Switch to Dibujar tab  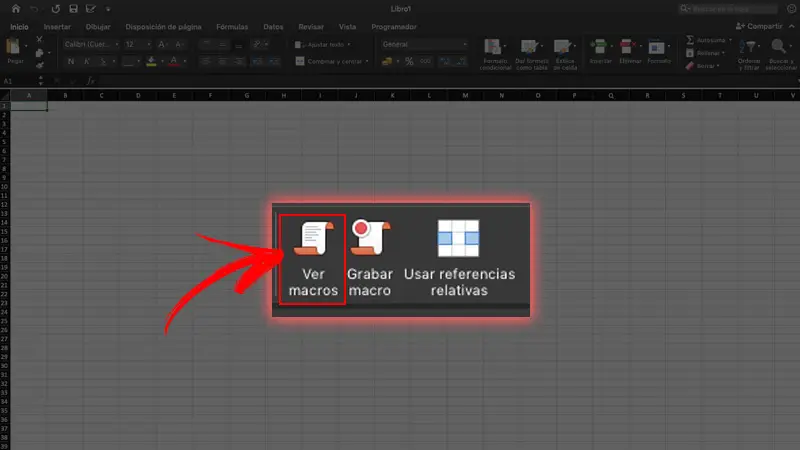click(x=98, y=27)
